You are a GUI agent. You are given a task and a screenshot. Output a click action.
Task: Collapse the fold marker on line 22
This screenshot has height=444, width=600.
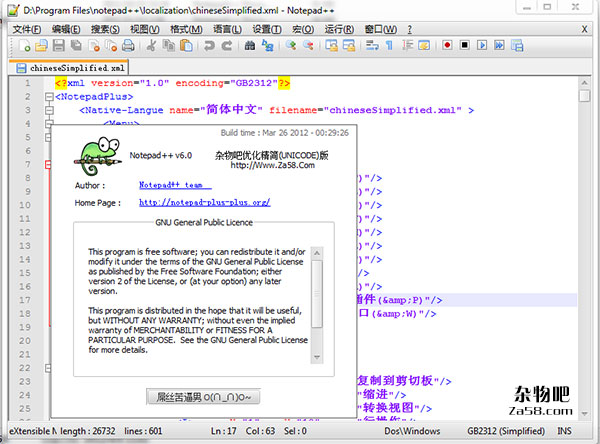pos(48,368)
